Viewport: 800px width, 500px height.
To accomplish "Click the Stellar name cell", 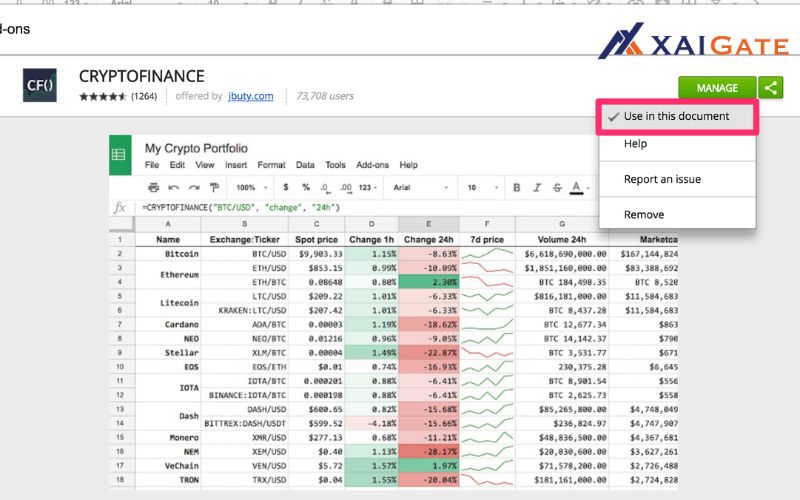I will (168, 353).
